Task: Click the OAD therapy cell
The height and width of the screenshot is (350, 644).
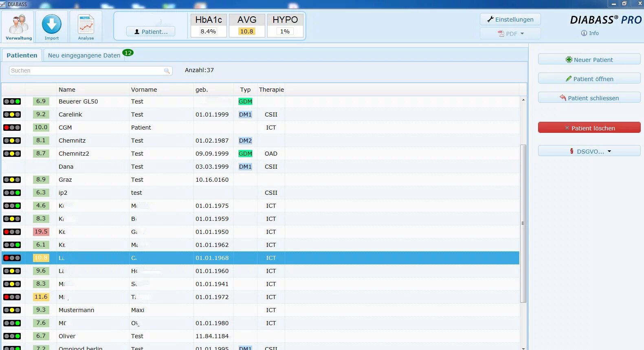Action: pyautogui.click(x=271, y=154)
